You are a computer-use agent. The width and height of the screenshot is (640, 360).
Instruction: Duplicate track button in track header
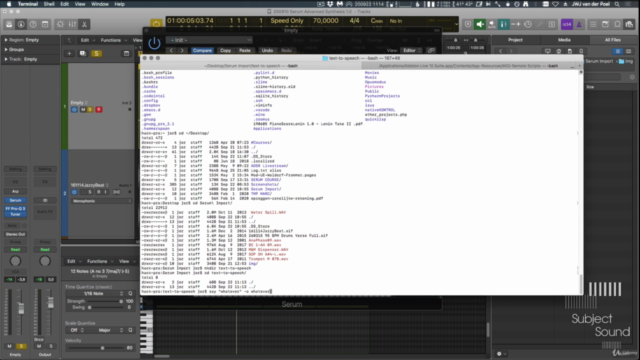82,53
